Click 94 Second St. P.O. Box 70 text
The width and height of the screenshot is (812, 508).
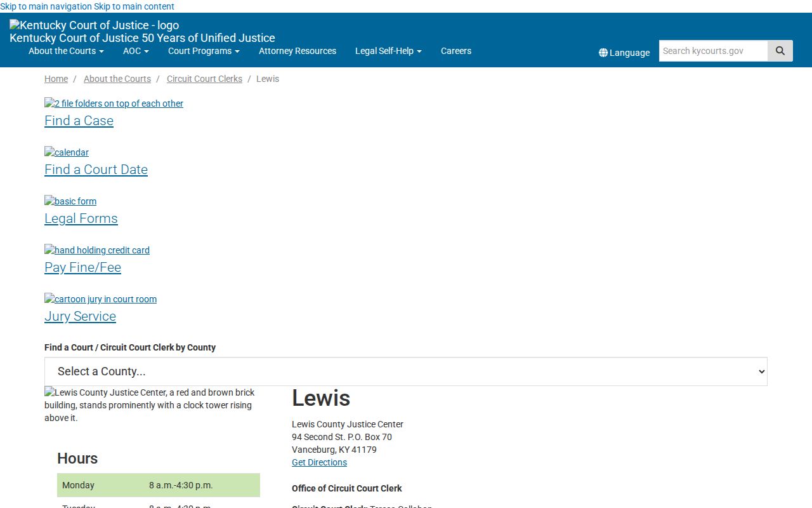click(342, 437)
